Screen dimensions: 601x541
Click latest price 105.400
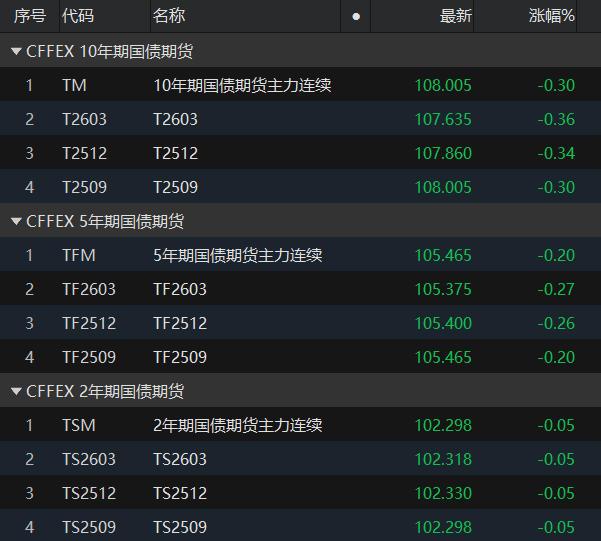[x=443, y=323]
